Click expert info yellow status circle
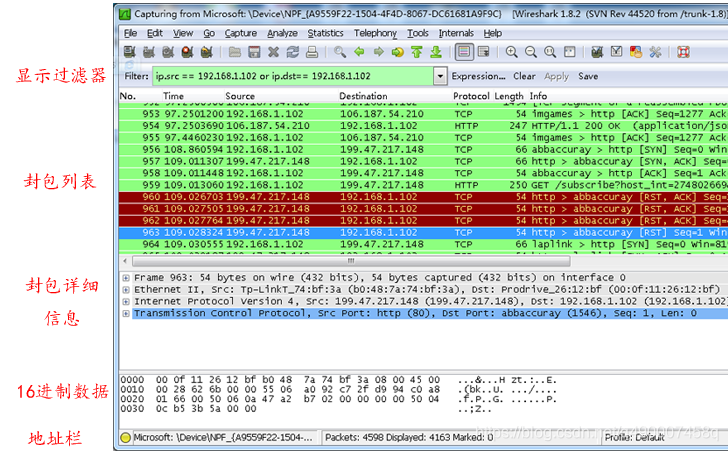Screen dimensions: 728x451 click(125, 438)
